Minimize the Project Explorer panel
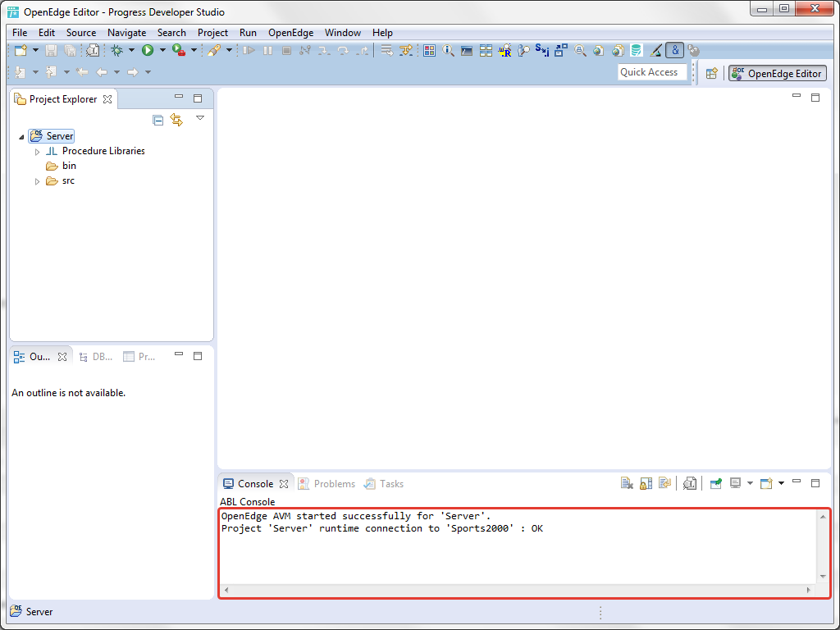The image size is (840, 630). tap(179, 97)
